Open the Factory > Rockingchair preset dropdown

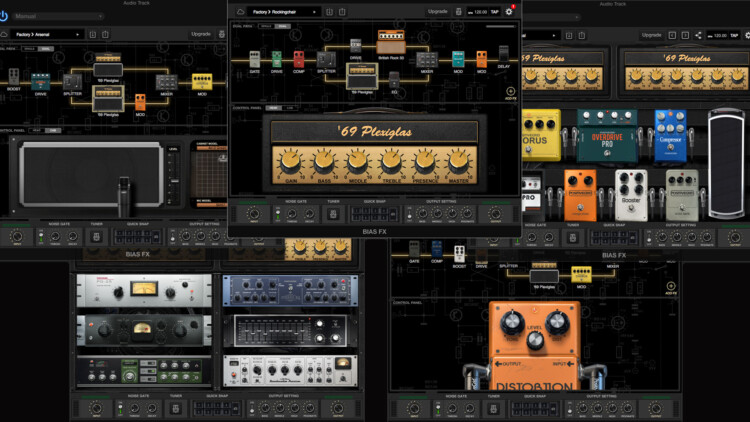tap(283, 11)
